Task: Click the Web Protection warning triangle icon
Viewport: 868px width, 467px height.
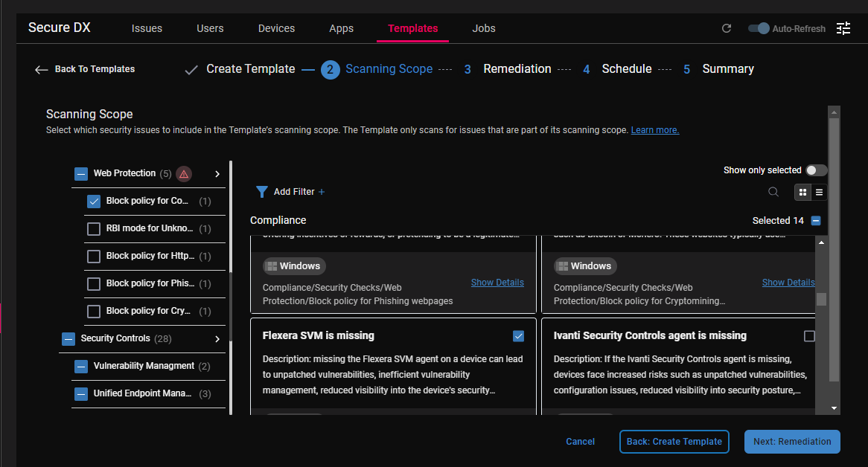Action: point(184,174)
